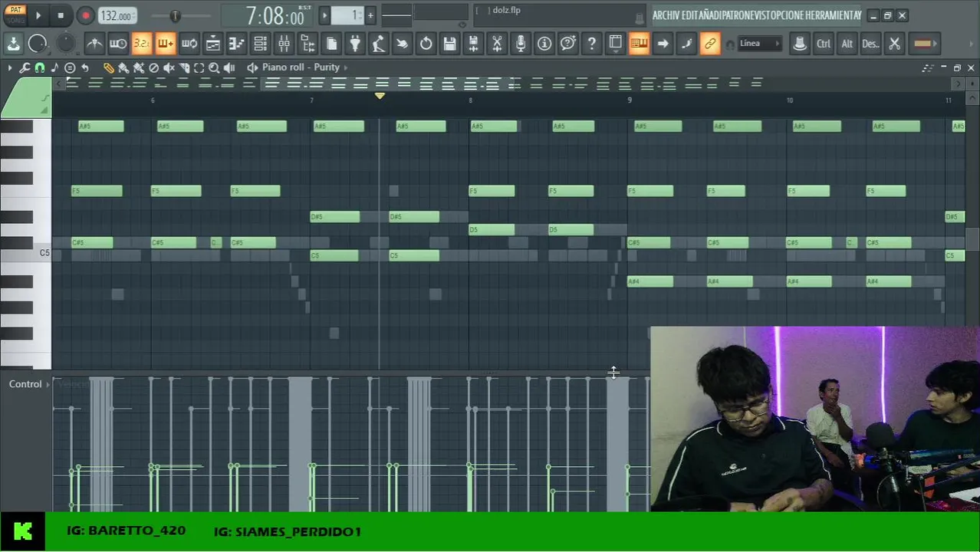Screen dimensions: 980x552
Task: Open the browser view icon
Action: pos(307,44)
